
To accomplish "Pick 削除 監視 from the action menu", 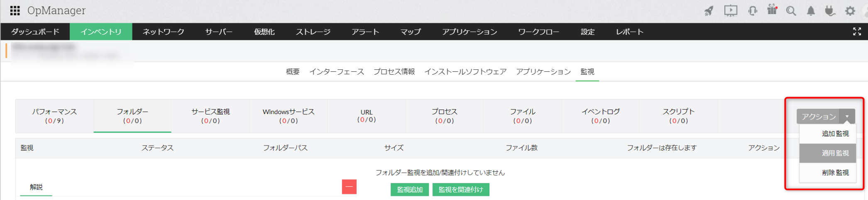I will pos(835,173).
